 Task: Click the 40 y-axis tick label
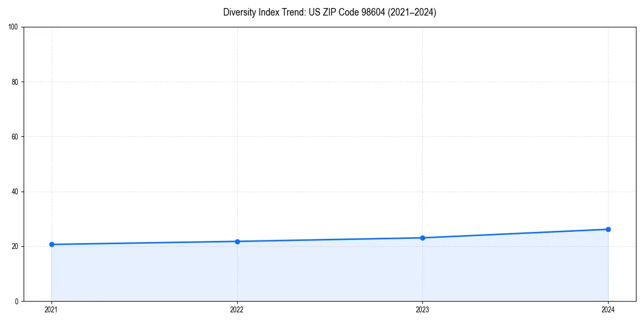point(15,191)
